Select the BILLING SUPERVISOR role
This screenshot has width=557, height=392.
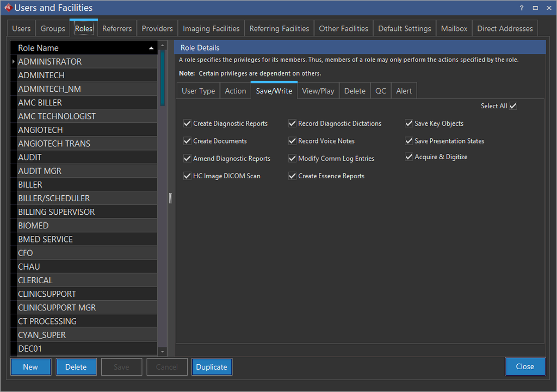[x=56, y=212]
